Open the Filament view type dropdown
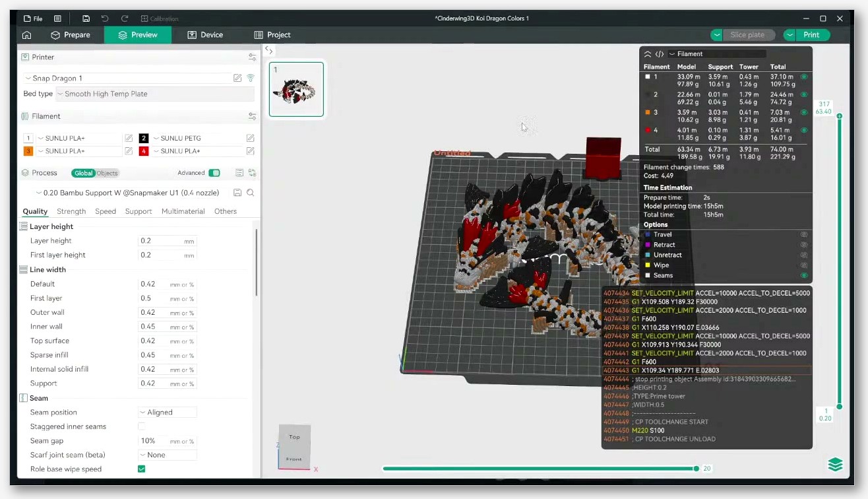 point(717,54)
